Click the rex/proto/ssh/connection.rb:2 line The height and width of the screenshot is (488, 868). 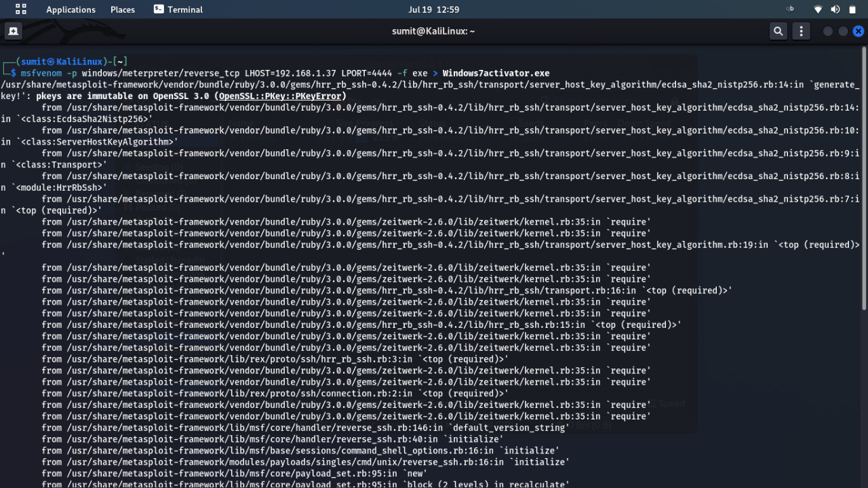tap(275, 394)
